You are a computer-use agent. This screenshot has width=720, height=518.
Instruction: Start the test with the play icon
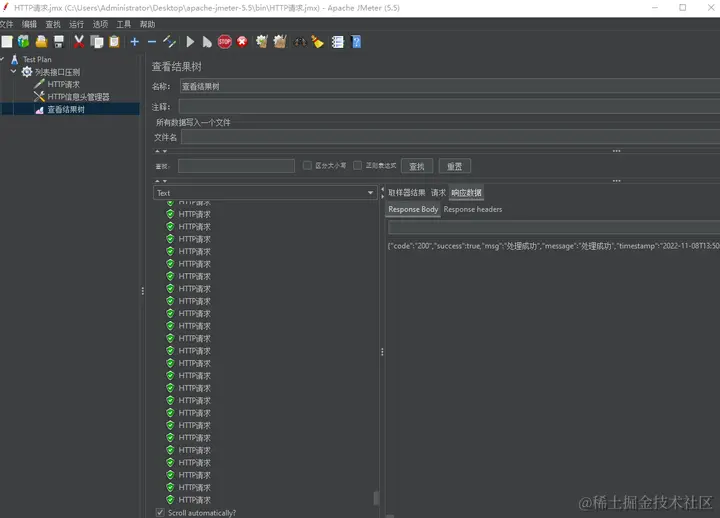[190, 42]
